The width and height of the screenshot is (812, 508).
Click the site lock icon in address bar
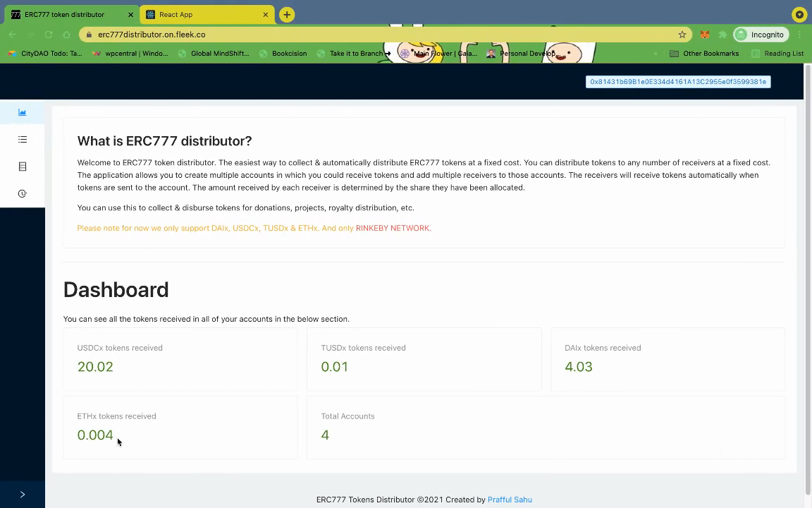click(x=89, y=35)
